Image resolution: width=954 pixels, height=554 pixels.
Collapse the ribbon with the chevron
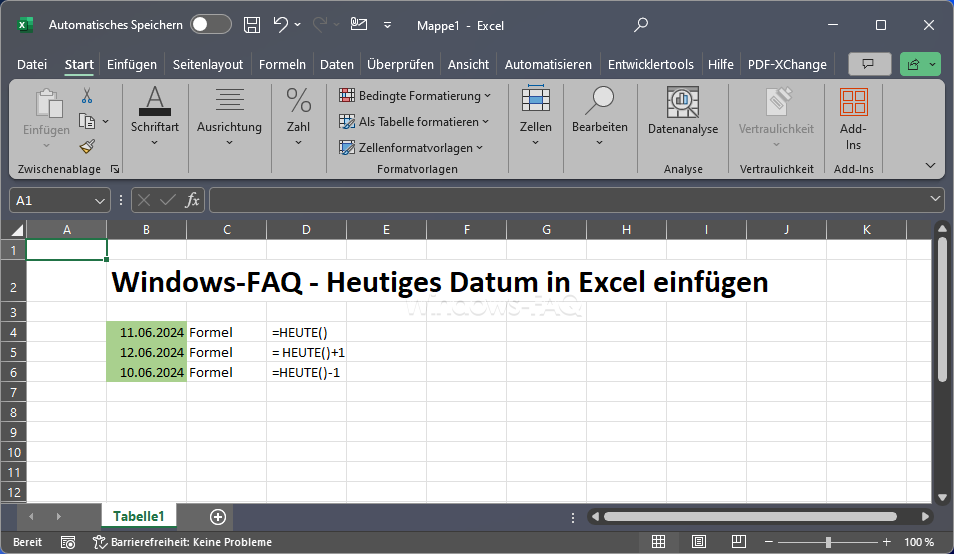tap(930, 165)
